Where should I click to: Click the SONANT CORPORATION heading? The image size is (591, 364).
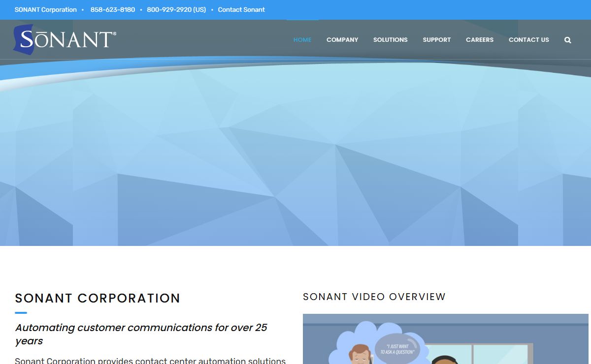[x=98, y=298]
